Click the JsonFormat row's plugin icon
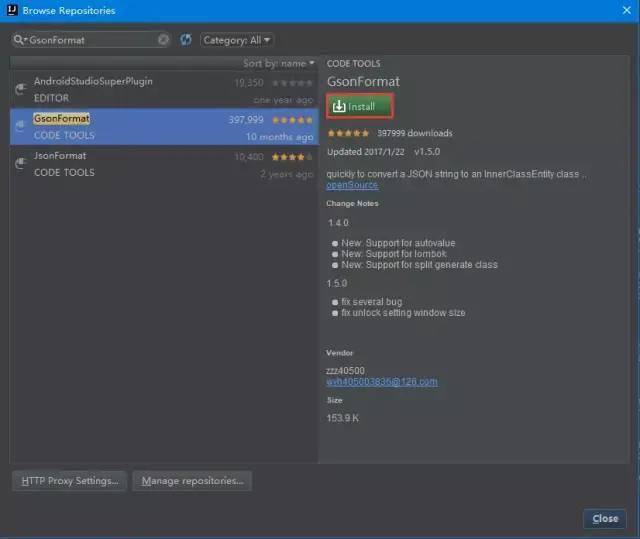The image size is (640, 539). [x=21, y=163]
